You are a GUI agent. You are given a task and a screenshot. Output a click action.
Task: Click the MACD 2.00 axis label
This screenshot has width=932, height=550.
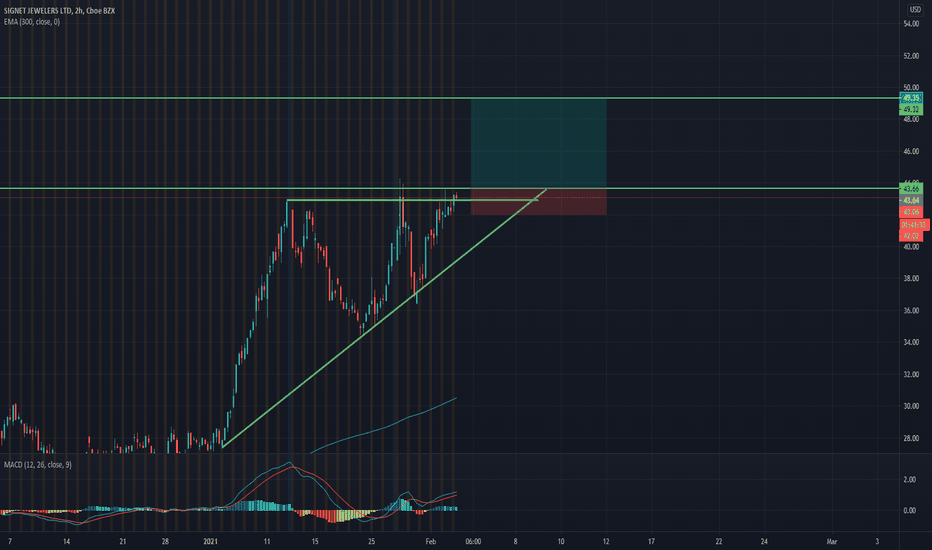(x=909, y=479)
